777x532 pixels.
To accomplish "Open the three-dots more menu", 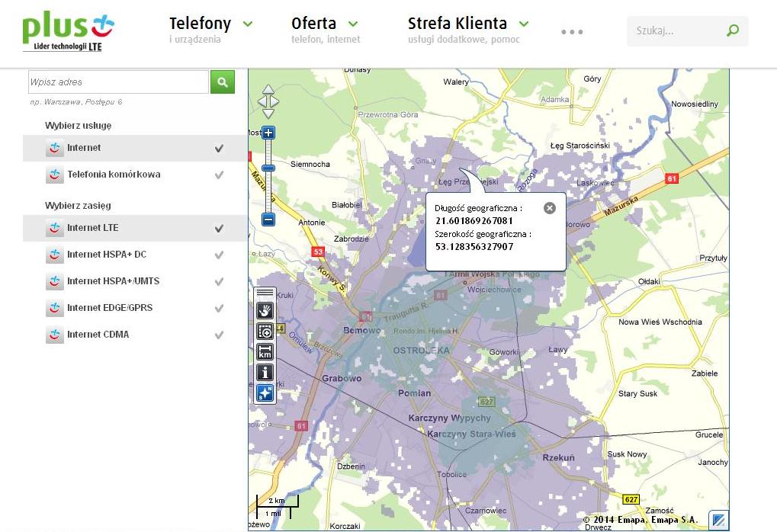I will click(x=572, y=32).
